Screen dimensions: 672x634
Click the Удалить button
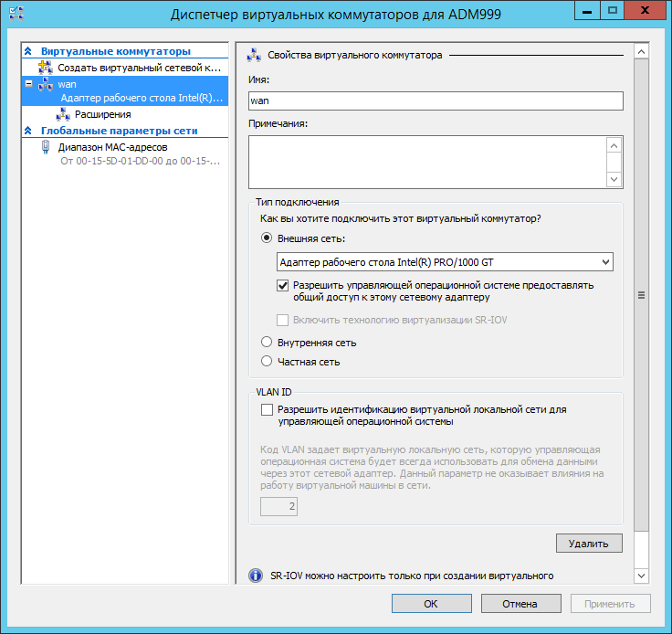coord(589,544)
